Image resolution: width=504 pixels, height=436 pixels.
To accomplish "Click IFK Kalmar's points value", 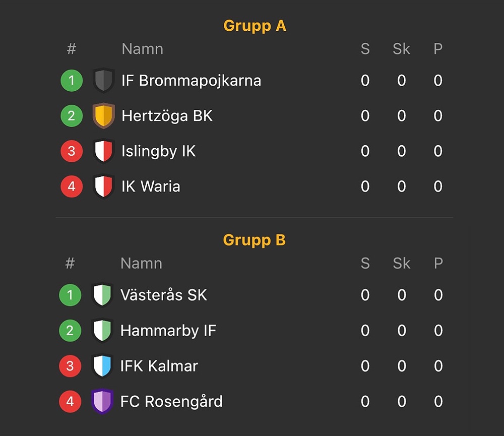I will (x=438, y=366).
